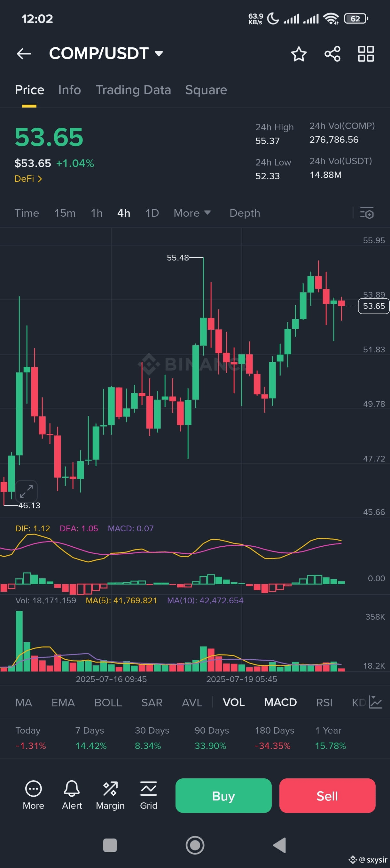
Task: Toggle the EMA indicator
Action: click(63, 703)
